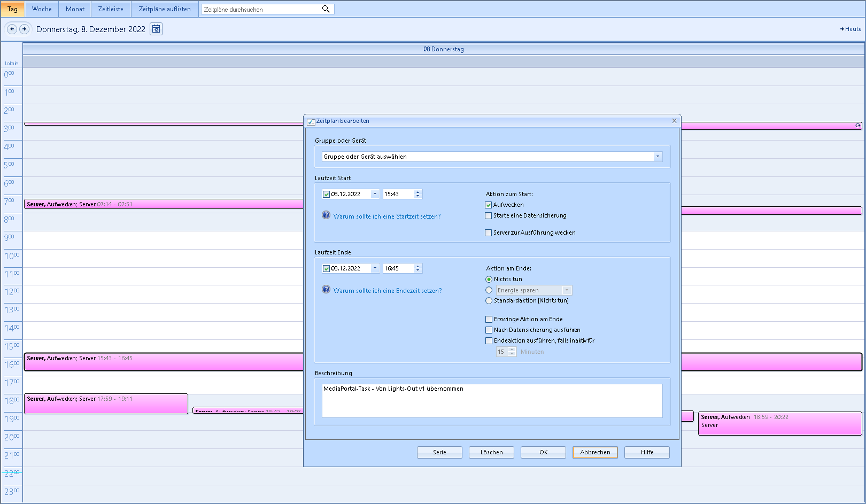Screen dimensions: 866x504
Task: Toggle end date checkbox 08.12.2022
Action: [x=326, y=268]
